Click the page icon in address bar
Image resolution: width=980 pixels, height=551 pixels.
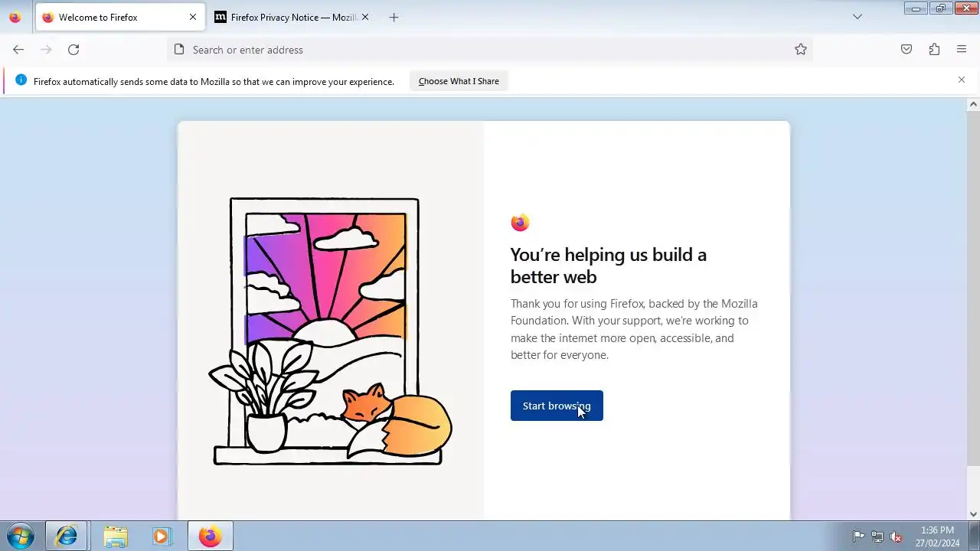tap(179, 50)
